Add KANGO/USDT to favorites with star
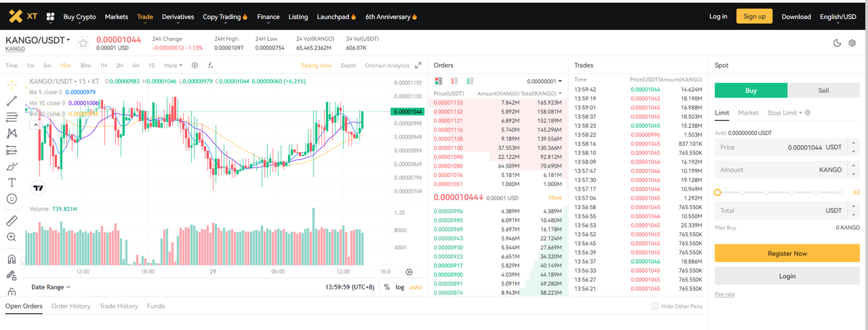The image size is (868, 330). [x=83, y=43]
